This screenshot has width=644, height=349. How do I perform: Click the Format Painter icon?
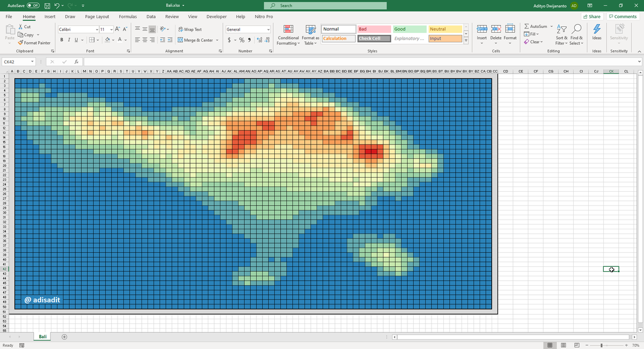[20, 43]
